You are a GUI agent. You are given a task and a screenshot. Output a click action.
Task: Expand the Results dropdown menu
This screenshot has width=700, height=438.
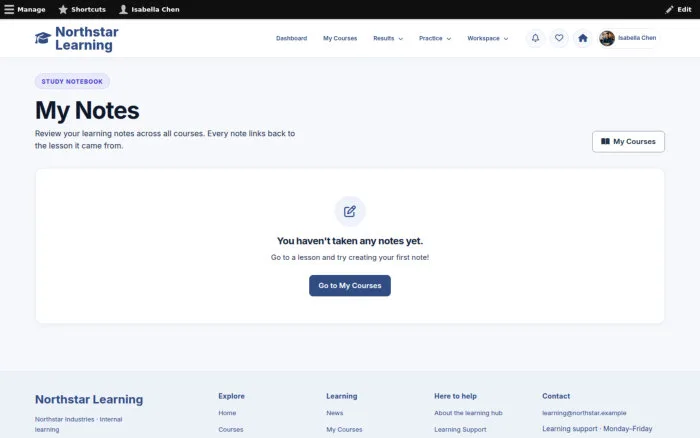tap(388, 38)
